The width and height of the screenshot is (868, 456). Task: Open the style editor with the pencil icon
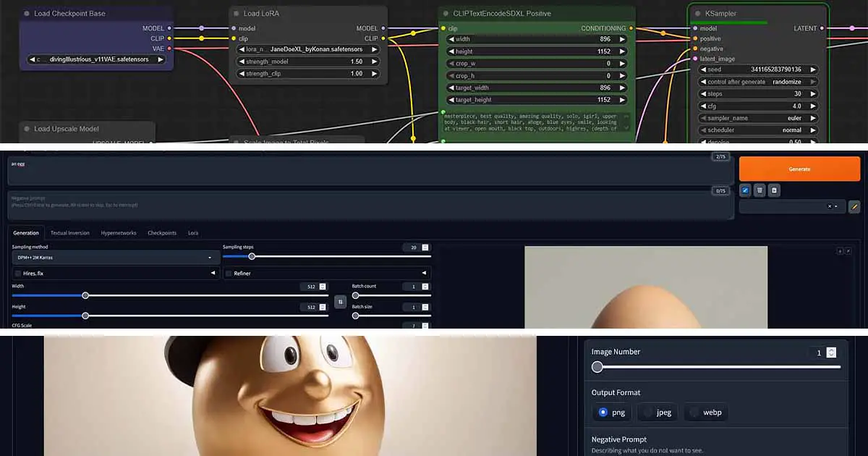point(854,206)
